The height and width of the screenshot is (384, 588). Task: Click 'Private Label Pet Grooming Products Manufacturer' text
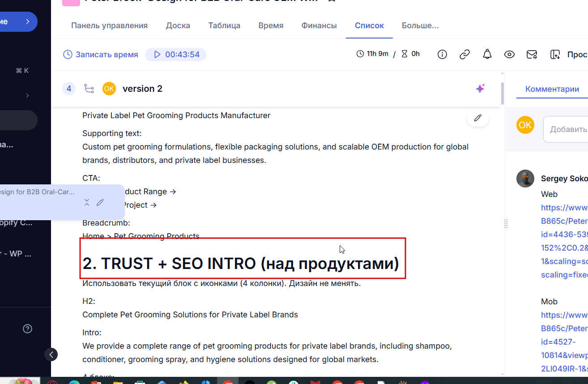(176, 115)
